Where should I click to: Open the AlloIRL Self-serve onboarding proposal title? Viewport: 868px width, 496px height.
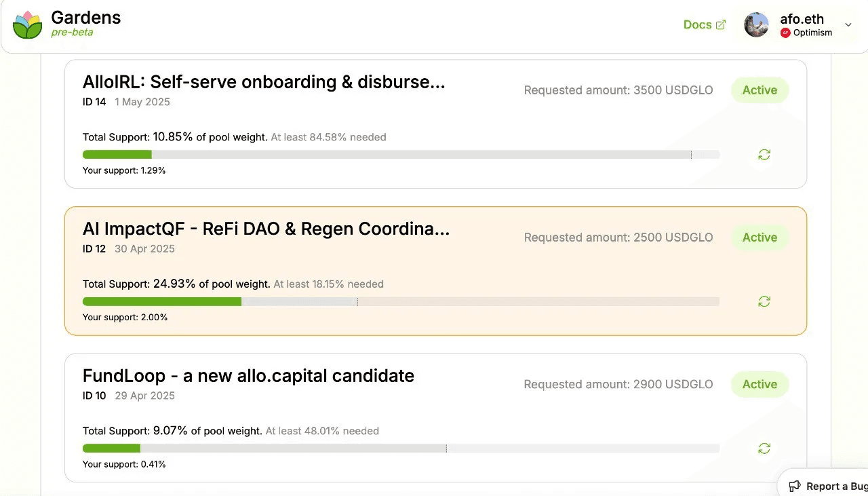point(264,82)
